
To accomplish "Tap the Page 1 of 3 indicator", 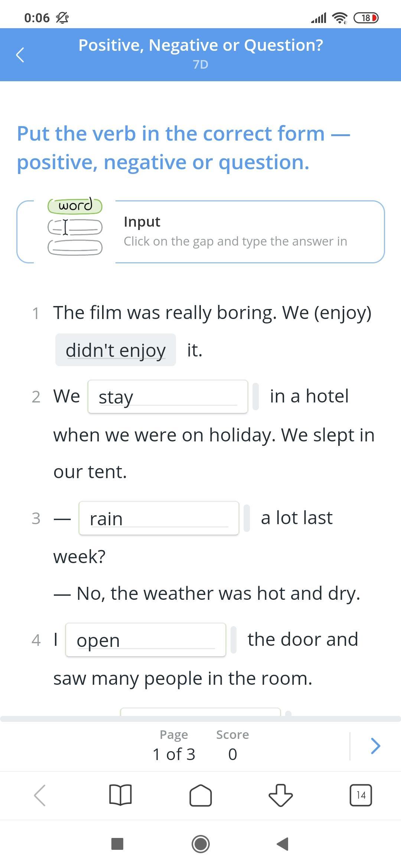I will 174,746.
